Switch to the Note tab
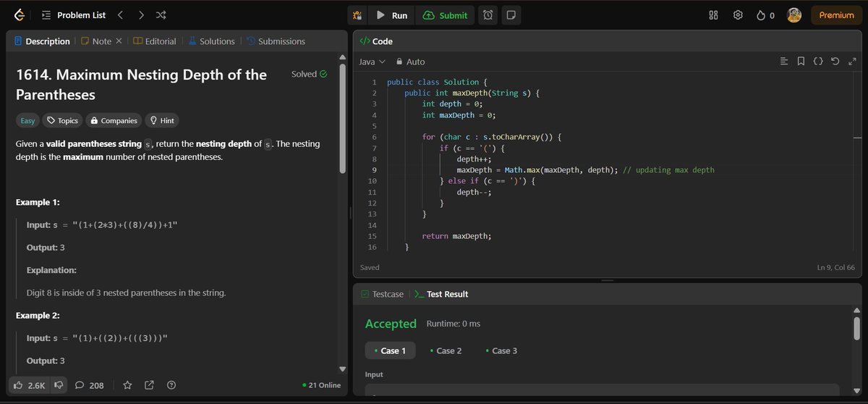Screen dimensions: 868x404 (96, 41)
